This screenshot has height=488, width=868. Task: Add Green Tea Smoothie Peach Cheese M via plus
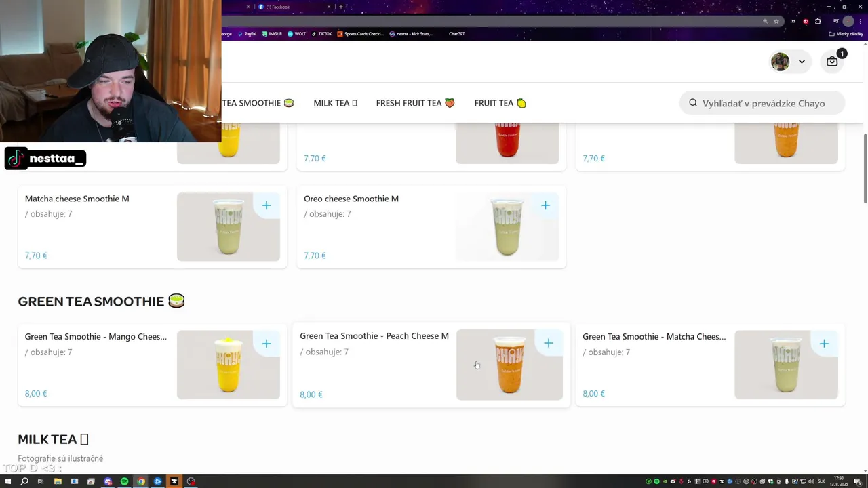click(549, 344)
